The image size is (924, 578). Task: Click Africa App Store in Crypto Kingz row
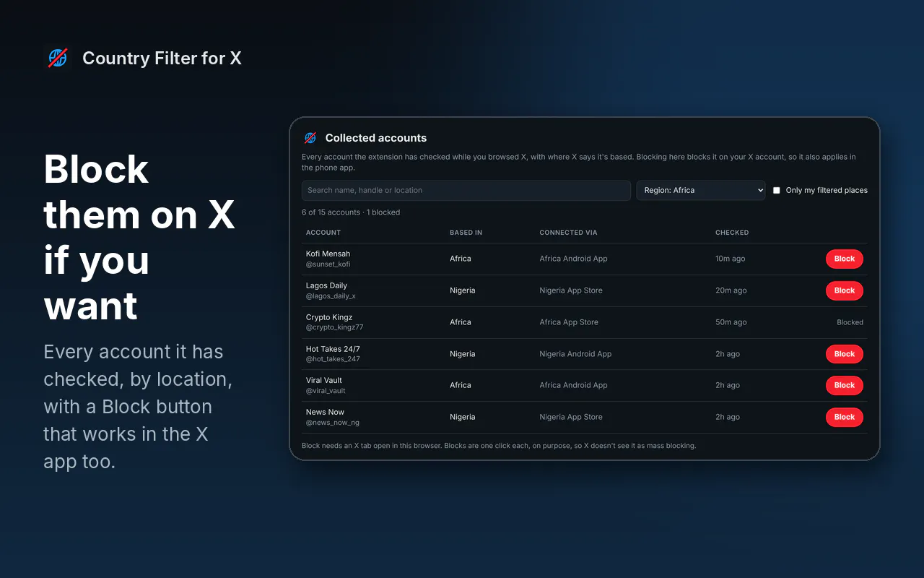tap(569, 322)
